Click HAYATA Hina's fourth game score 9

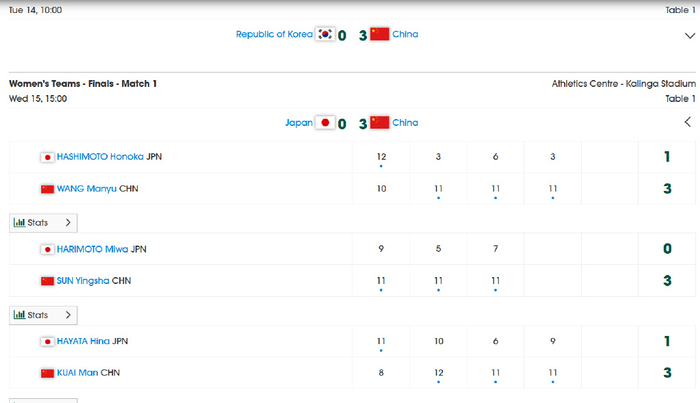[x=553, y=341]
